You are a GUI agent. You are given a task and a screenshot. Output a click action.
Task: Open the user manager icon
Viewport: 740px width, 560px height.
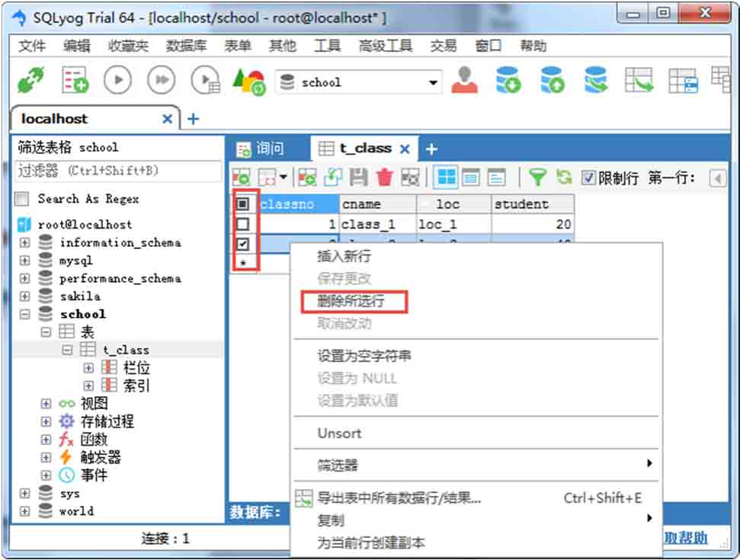tap(464, 79)
